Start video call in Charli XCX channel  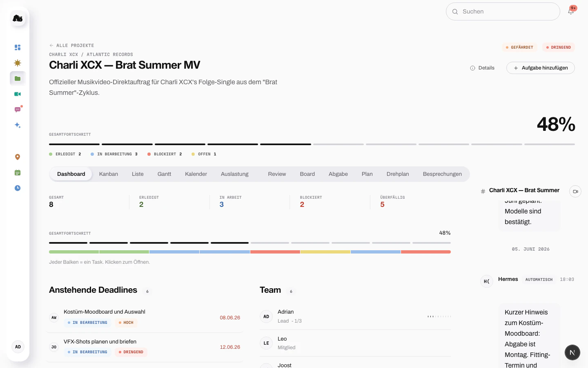coord(575,191)
